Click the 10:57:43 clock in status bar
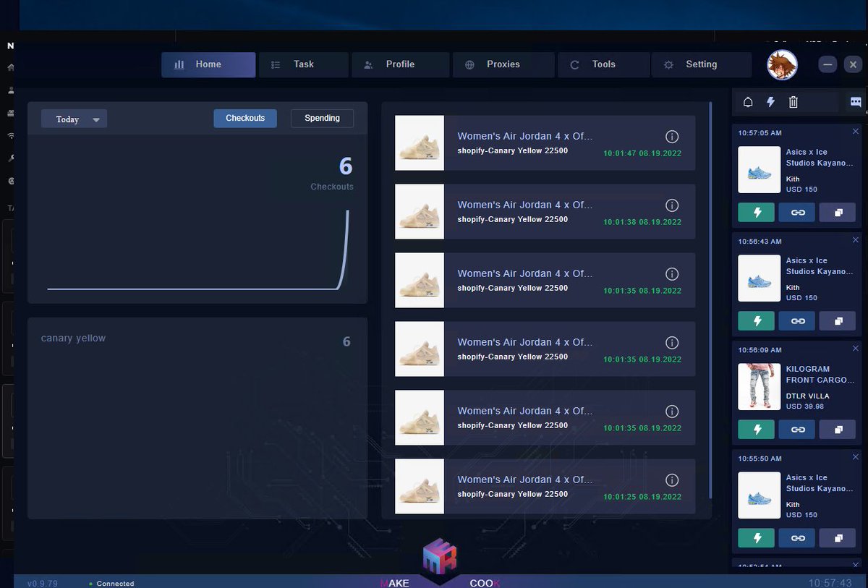Image resolution: width=868 pixels, height=588 pixels. (830, 583)
